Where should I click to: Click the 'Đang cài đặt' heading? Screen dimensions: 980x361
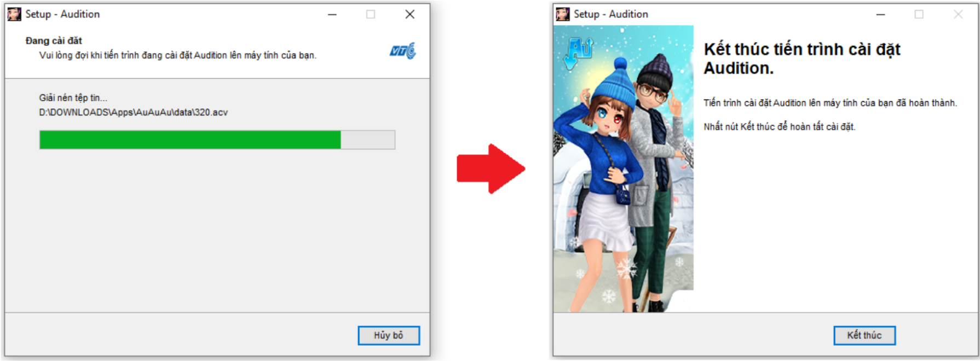click(x=54, y=40)
